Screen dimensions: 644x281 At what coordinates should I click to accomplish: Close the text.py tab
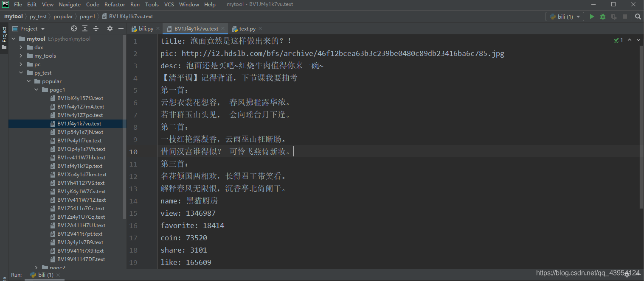click(x=260, y=29)
